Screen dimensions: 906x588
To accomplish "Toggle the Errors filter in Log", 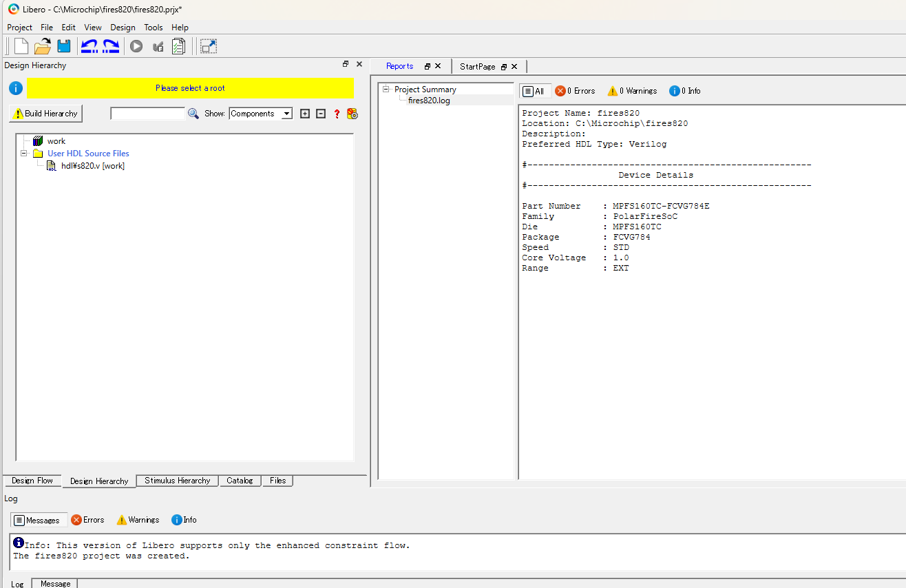I will point(88,520).
